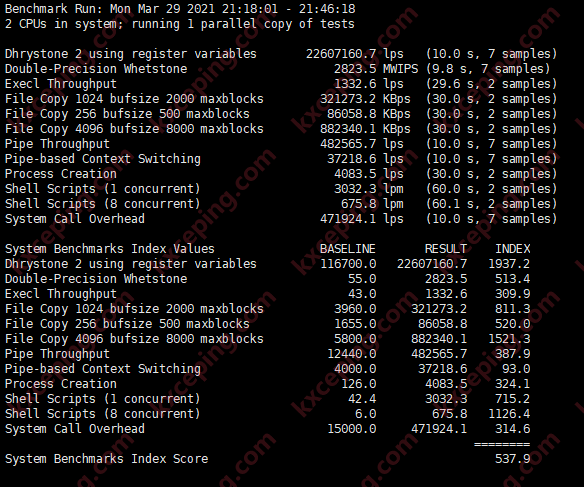Select the Pipe Throughput 482565.7 lps value
The image size is (584, 487).
pos(362,144)
